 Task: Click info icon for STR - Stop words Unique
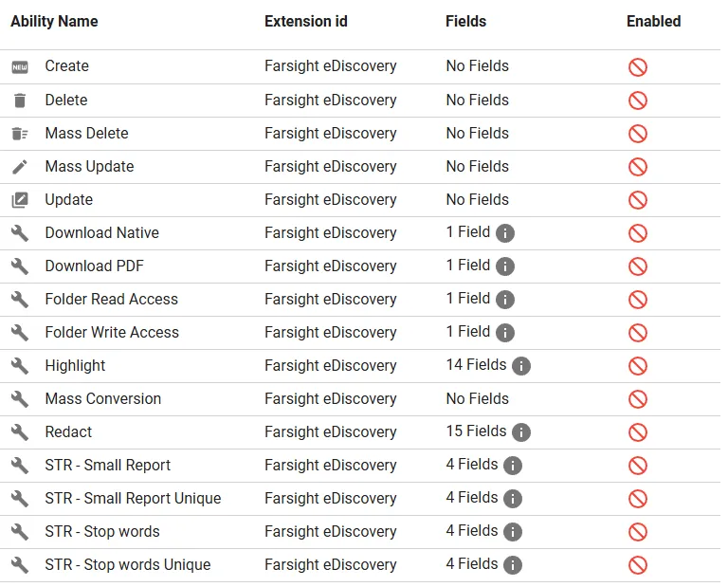pyautogui.click(x=513, y=565)
